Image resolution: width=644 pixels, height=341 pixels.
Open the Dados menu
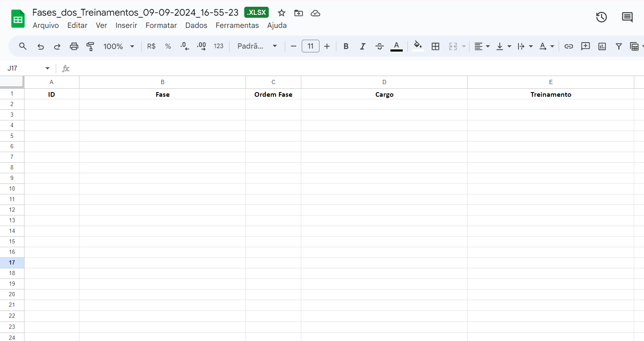click(196, 25)
